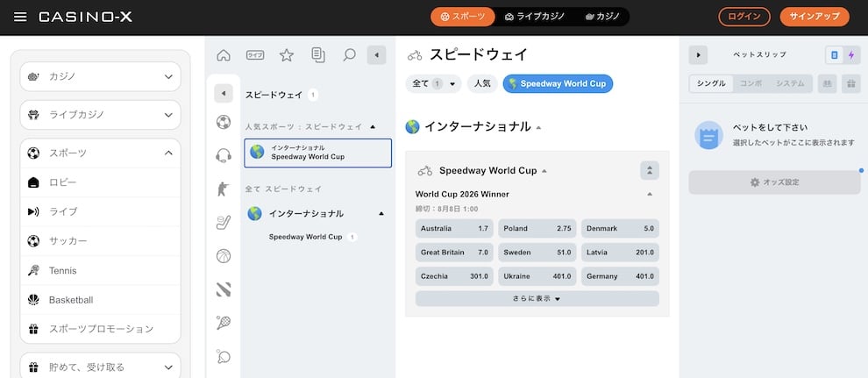This screenshot has width=868, height=378.
Task: Collapse the bet slip panel arrow
Action: [699, 54]
